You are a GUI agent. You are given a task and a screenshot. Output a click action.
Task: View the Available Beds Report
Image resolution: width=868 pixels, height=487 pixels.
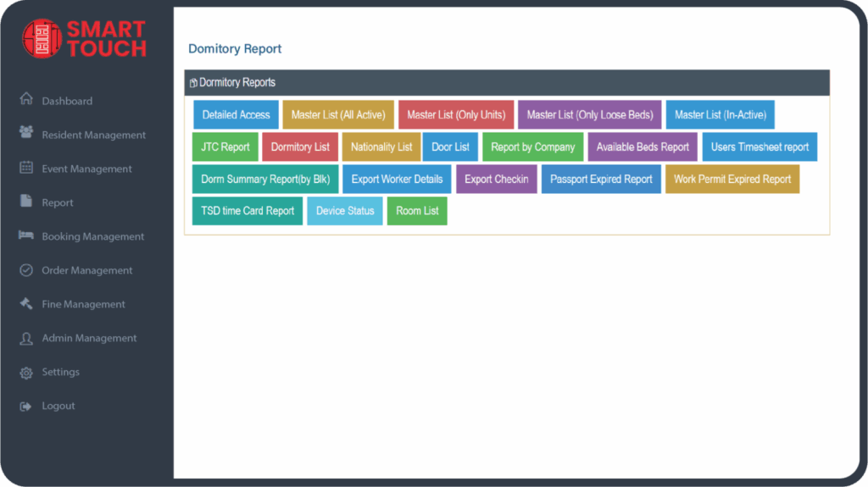click(x=643, y=147)
